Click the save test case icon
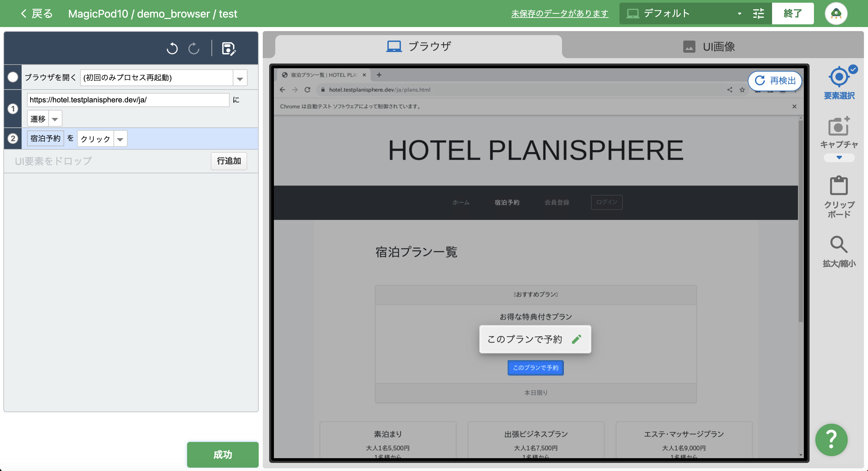This screenshot has width=868, height=471. [x=229, y=49]
